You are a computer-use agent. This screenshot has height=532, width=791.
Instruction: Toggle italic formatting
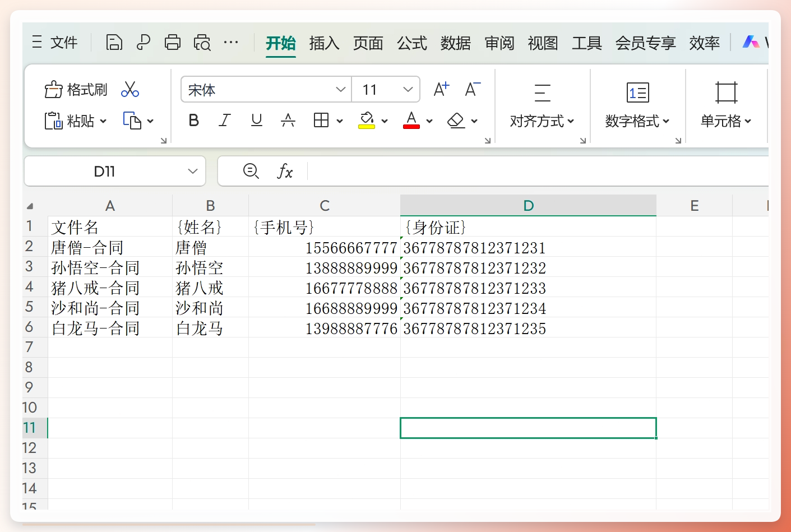225,120
